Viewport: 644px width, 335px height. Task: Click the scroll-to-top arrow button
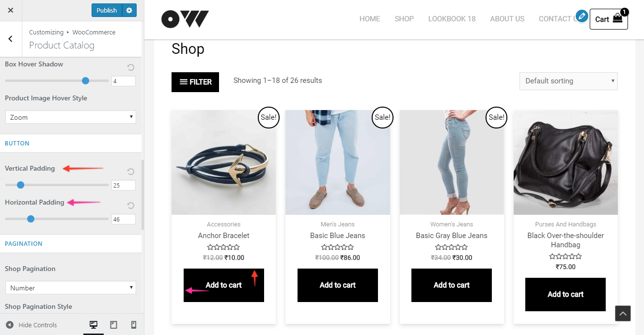[623, 313]
